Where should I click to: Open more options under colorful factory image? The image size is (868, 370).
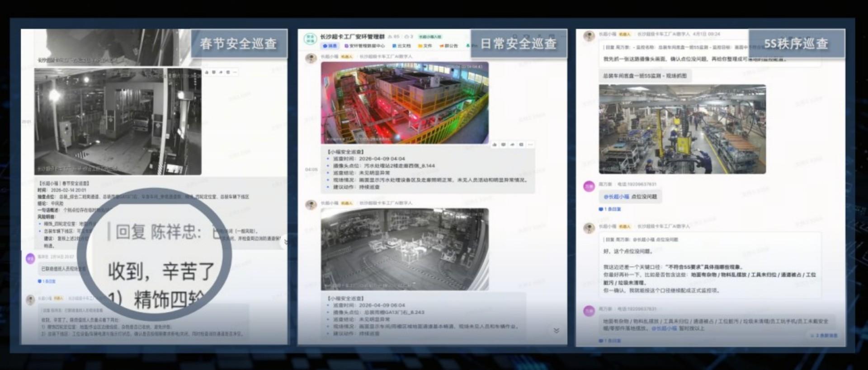(530, 145)
